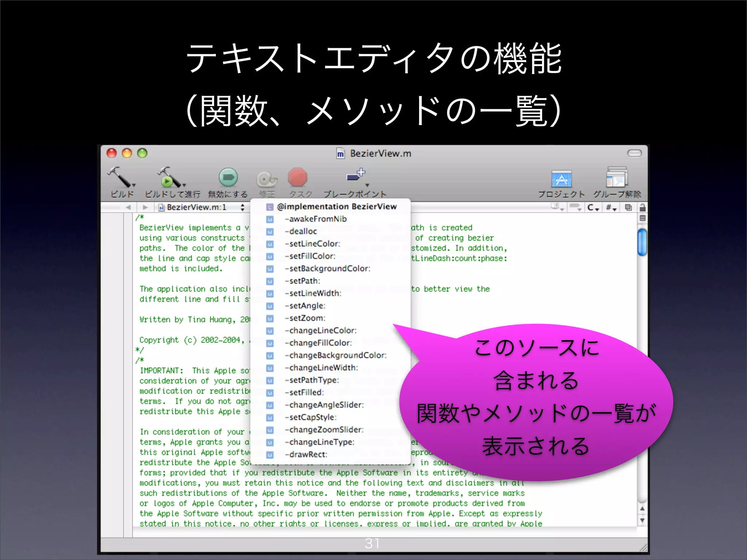
Task: Go forward with the right arrow button
Action: coord(145,207)
